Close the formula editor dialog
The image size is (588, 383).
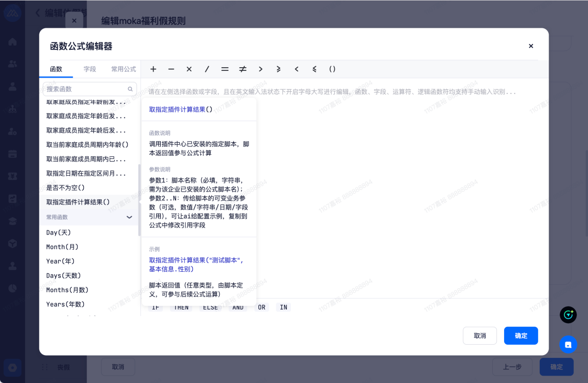point(531,46)
